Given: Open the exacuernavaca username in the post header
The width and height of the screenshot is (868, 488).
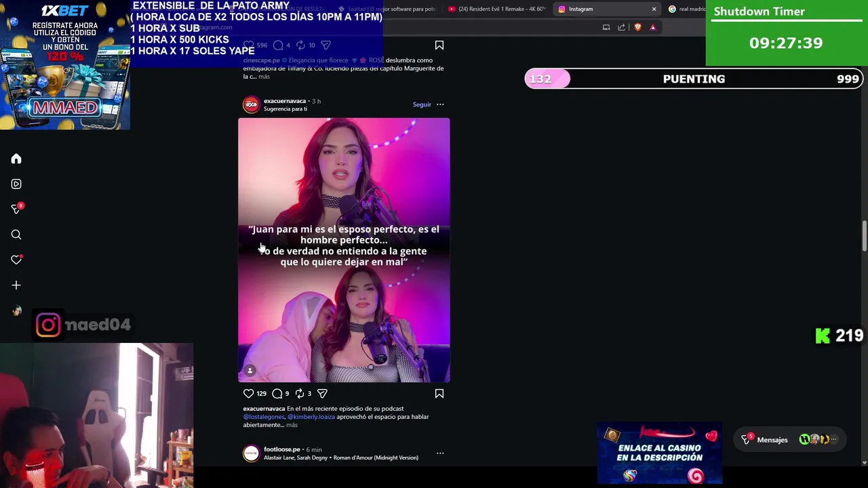Looking at the screenshot, I should [x=285, y=101].
